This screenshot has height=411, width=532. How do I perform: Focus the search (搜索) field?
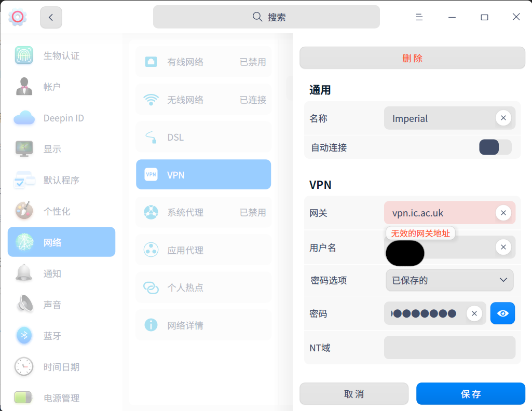266,17
